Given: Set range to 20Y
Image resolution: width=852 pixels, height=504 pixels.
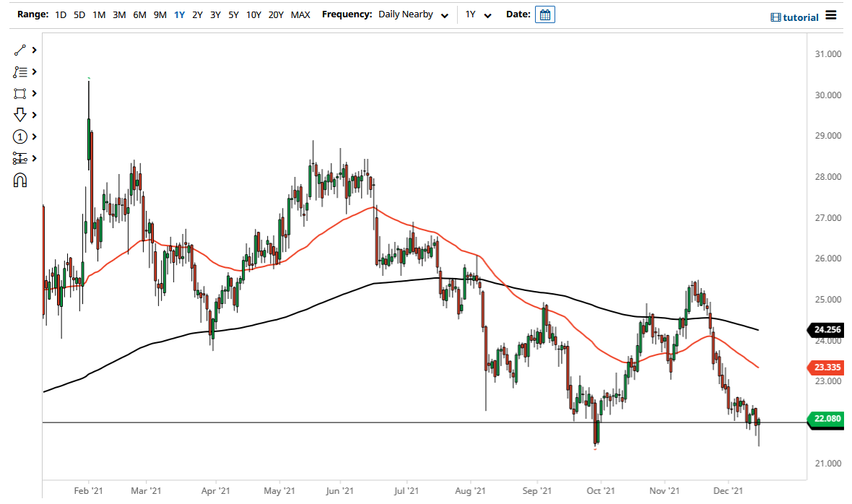Looking at the screenshot, I should (276, 14).
